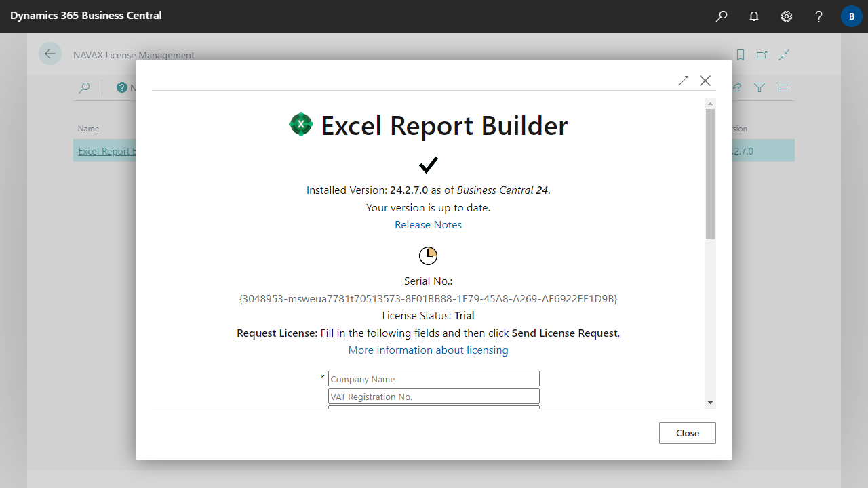Click the Close button
868x488 pixels.
pos(687,433)
